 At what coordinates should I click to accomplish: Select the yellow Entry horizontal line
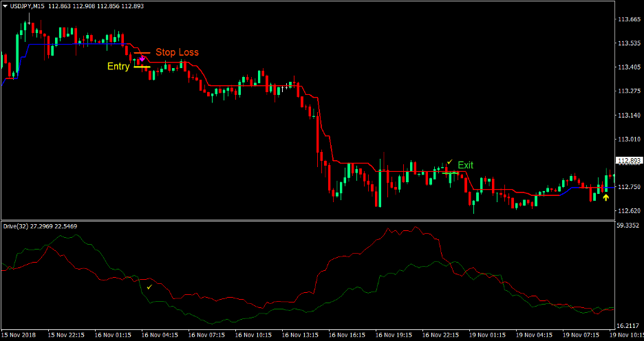[142, 67]
